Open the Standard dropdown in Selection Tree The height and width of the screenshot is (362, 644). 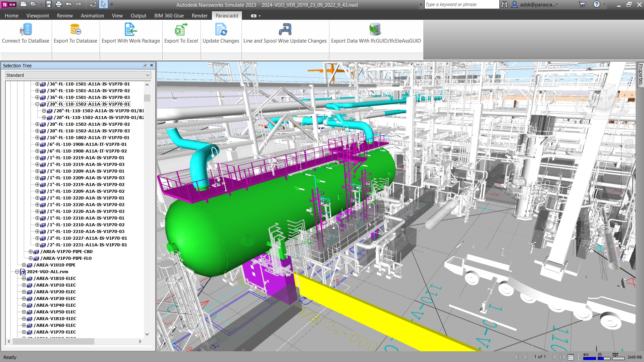pyautogui.click(x=78, y=75)
